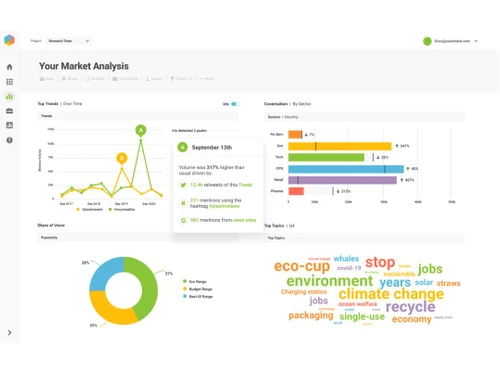
Task: Click 'Charging station' in the word cloud
Action: [304, 292]
